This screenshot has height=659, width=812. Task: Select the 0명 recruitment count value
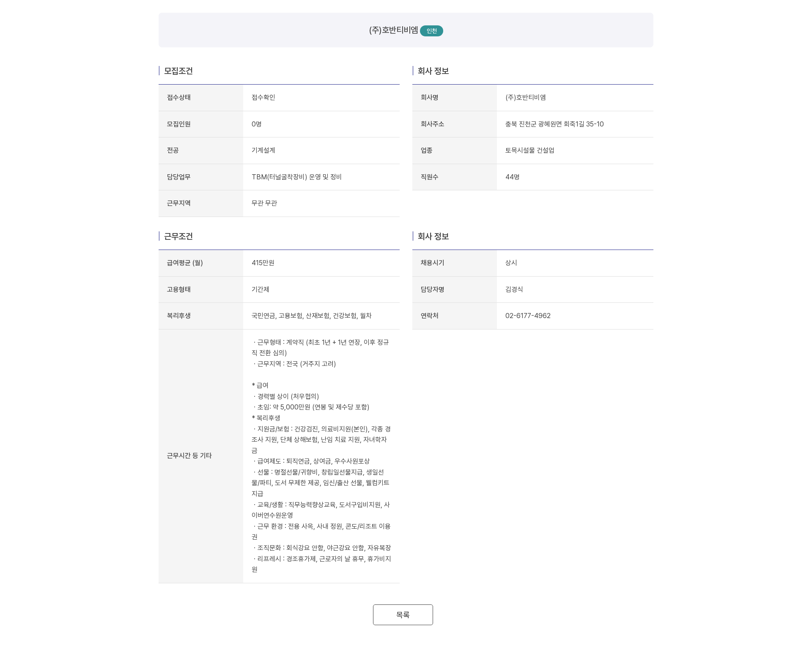click(257, 124)
